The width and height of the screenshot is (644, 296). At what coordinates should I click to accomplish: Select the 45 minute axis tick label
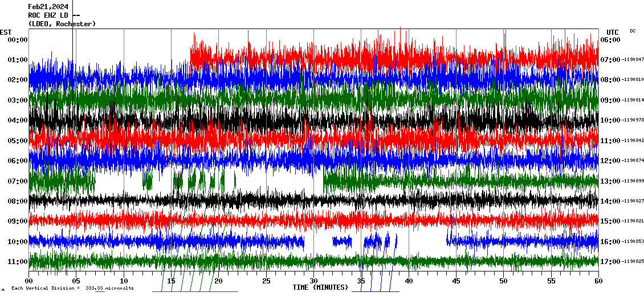click(456, 281)
